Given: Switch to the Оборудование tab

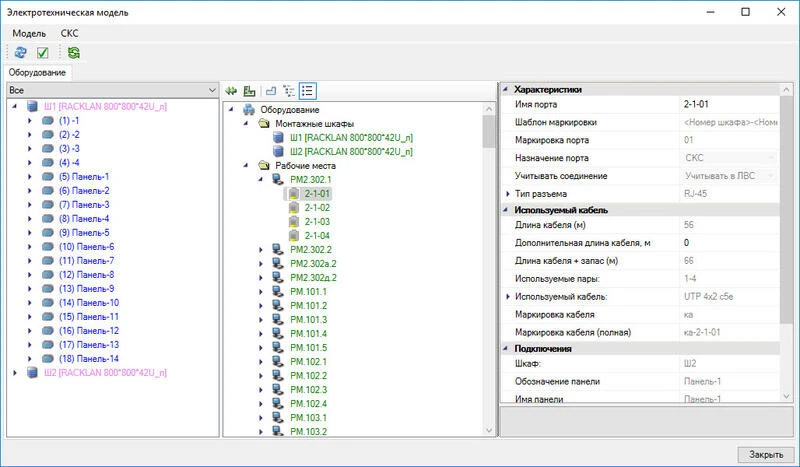Looking at the screenshot, I should pyautogui.click(x=38, y=72).
